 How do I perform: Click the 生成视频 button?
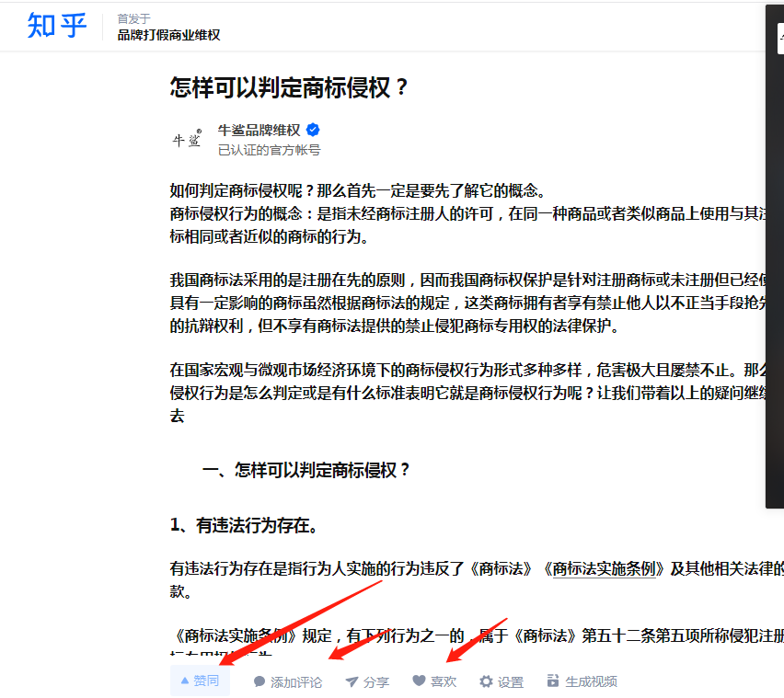tap(582, 681)
